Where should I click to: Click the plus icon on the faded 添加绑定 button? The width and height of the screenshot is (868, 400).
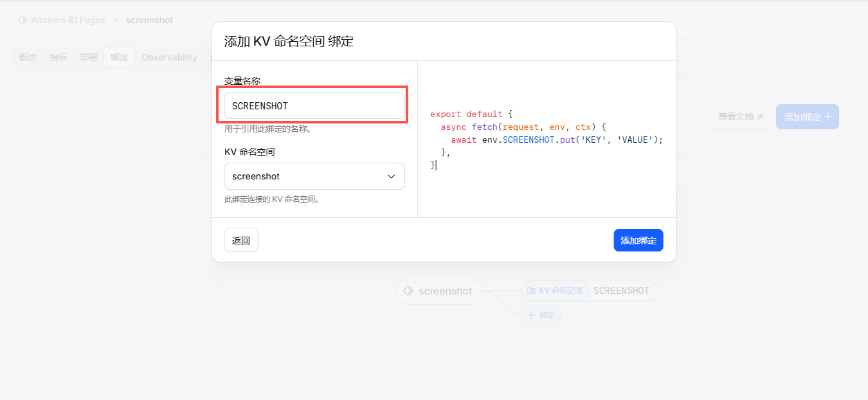pos(828,117)
